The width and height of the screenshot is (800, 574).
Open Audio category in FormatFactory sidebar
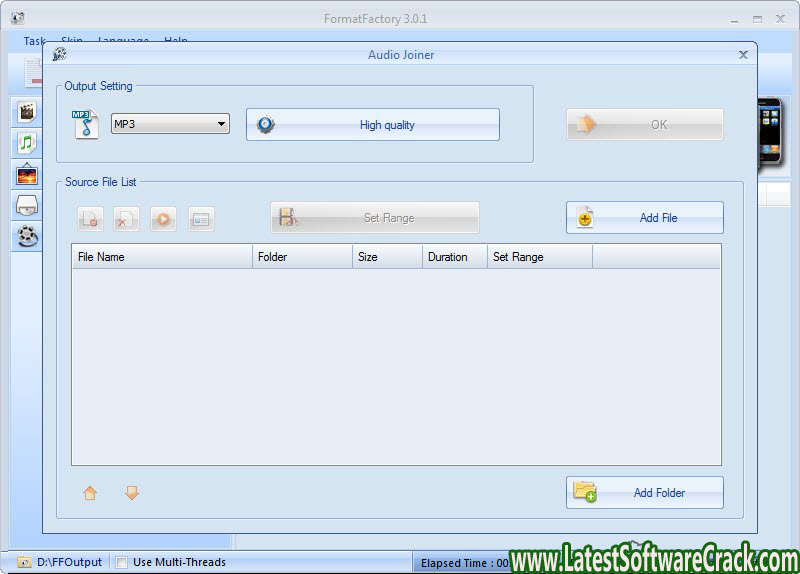(x=27, y=143)
